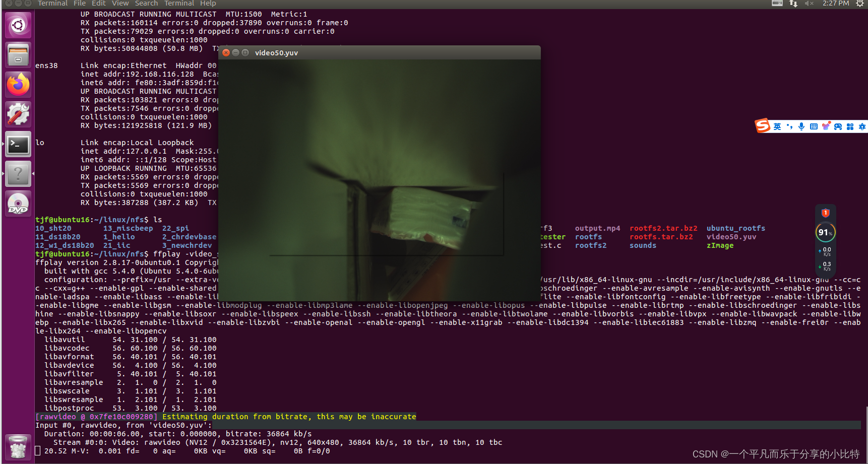Open Sogou skin shirt icon
Viewport: 868px width, 464px height.
tap(826, 126)
